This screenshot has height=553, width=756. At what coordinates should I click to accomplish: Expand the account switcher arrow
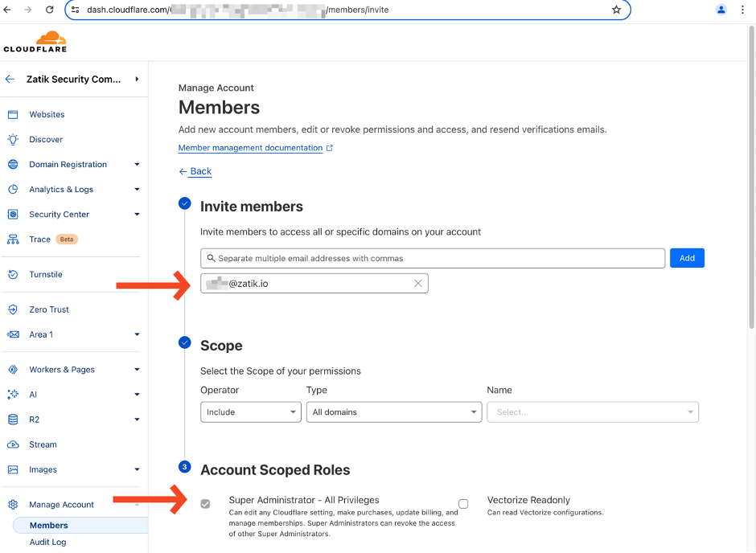tap(137, 79)
